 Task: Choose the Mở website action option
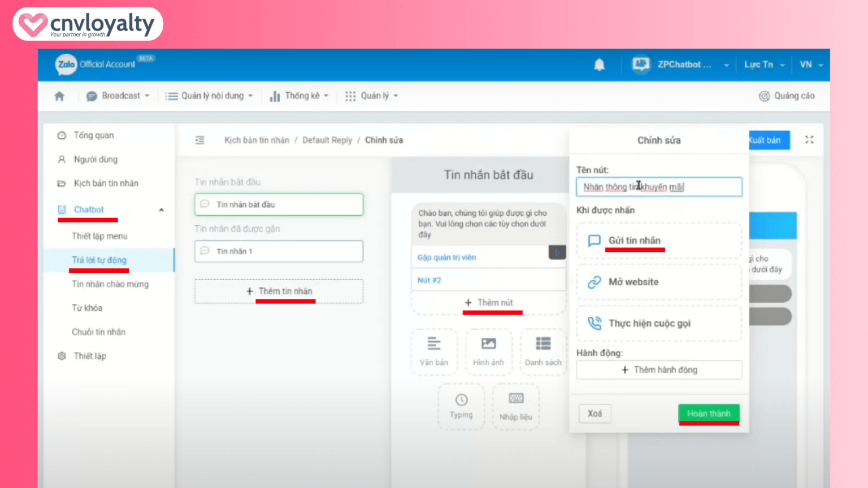click(658, 282)
